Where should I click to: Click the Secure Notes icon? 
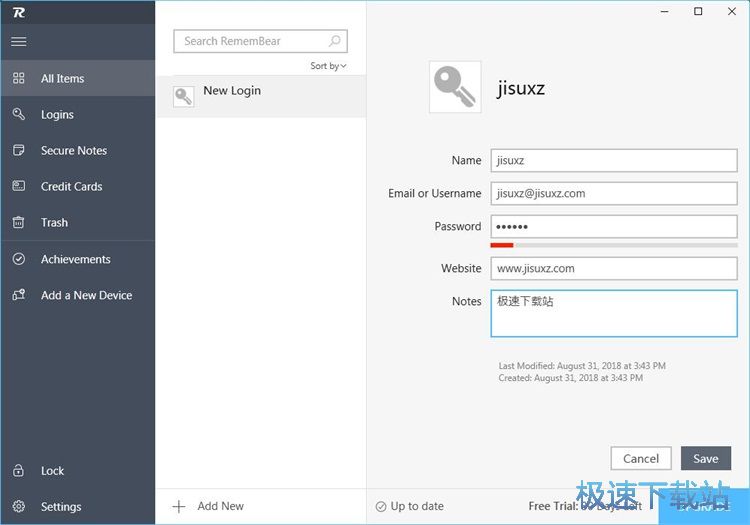19,150
